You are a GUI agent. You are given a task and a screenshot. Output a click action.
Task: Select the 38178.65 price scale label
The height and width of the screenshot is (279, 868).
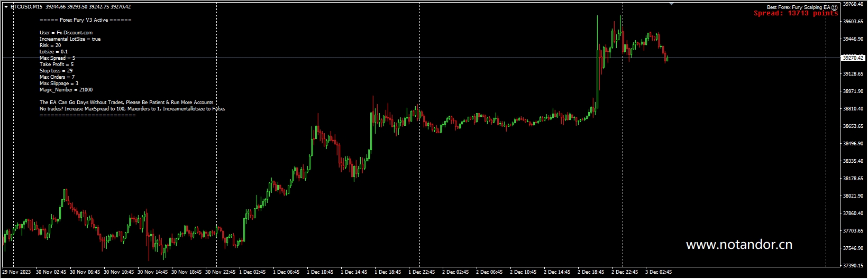click(x=853, y=179)
